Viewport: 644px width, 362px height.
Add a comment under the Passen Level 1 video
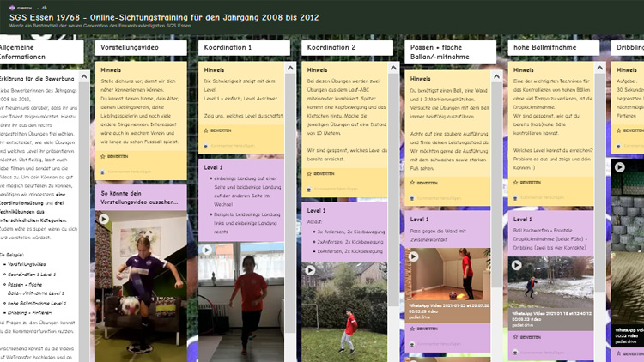pos(439,344)
